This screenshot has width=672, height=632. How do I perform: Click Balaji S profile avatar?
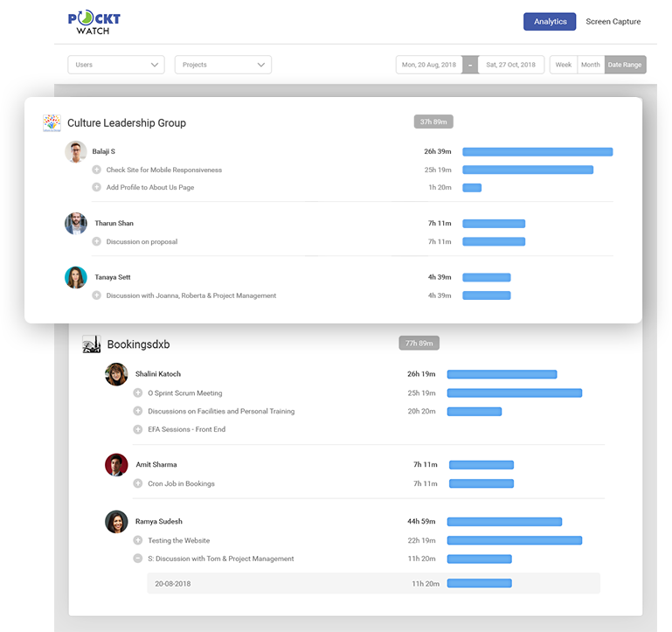(76, 152)
